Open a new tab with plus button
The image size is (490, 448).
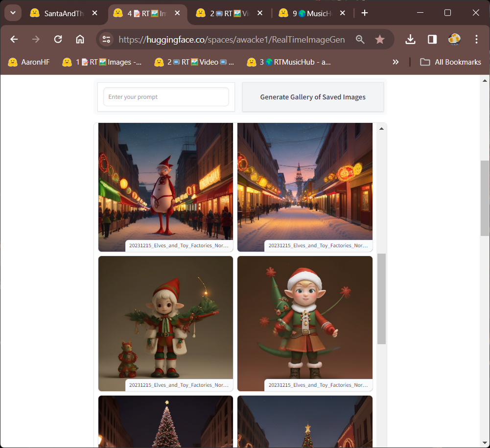(x=364, y=13)
